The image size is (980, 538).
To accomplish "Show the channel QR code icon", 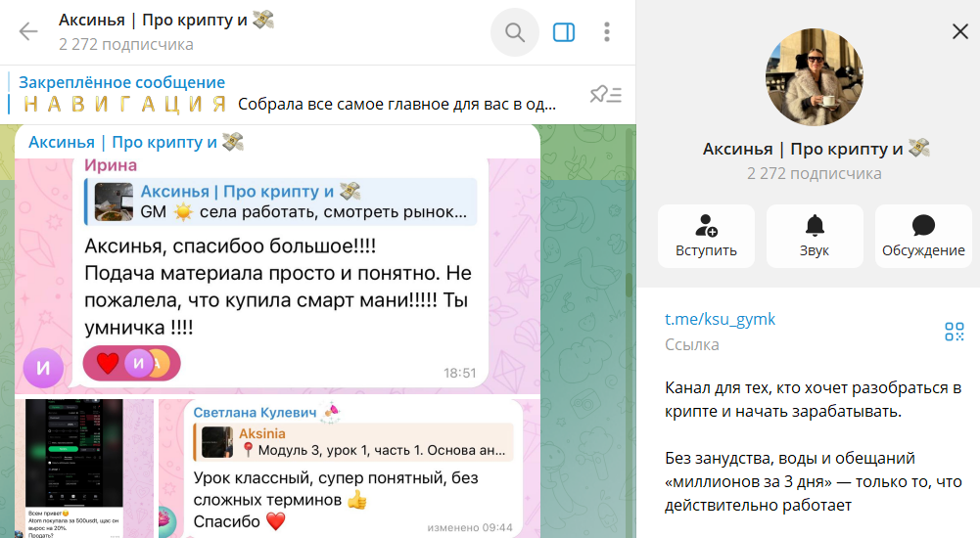I will point(954,331).
